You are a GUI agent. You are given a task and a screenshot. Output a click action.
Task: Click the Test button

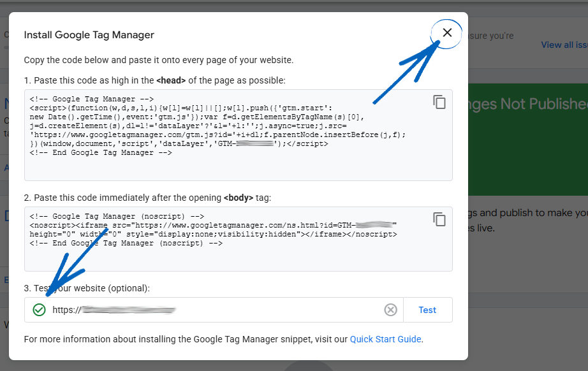click(x=427, y=310)
